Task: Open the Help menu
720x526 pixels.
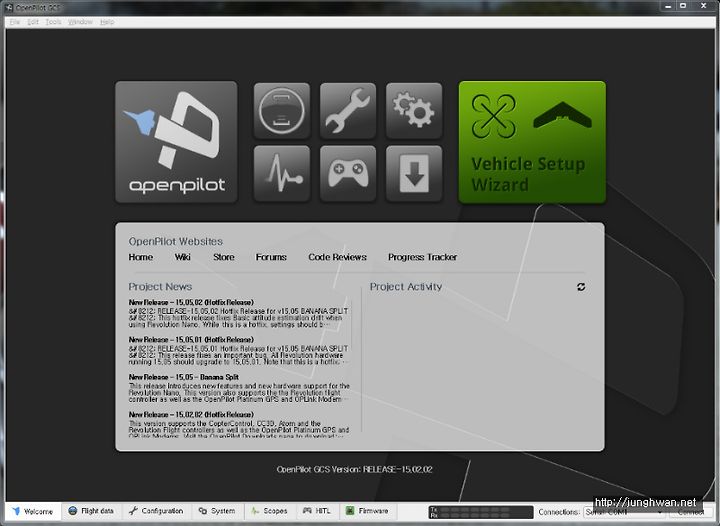Action: 107,22
